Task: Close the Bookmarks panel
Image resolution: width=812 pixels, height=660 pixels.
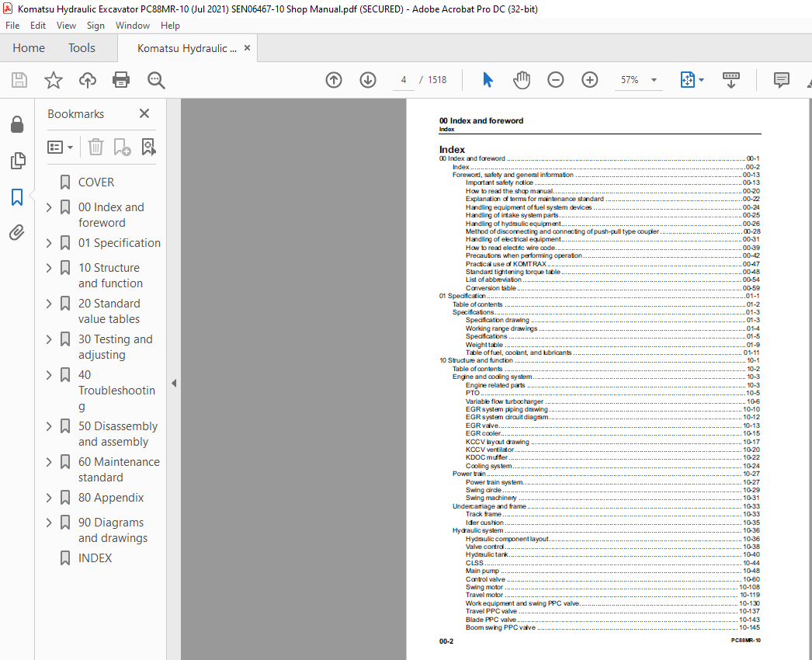Action: coord(144,113)
